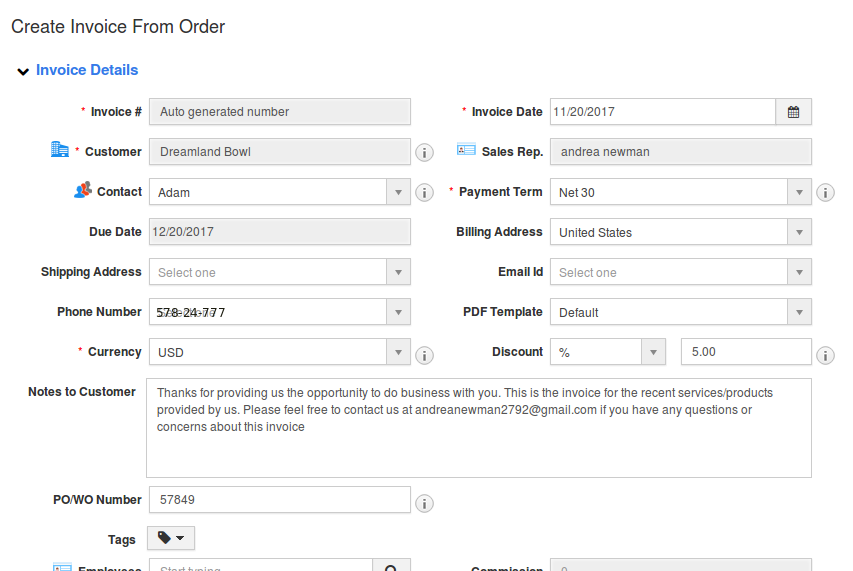This screenshot has width=853, height=571.
Task: Click the Sales Rep. field andrea newman
Action: click(681, 152)
